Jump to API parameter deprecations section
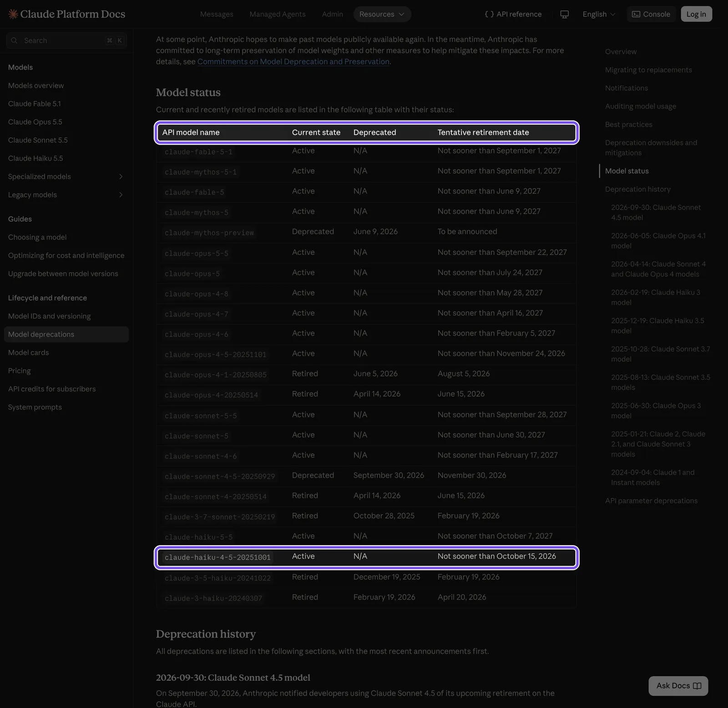 click(x=651, y=501)
